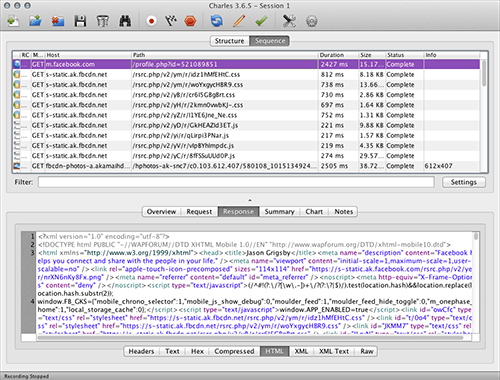Show response Text view
500x380 pixels.
[172, 351]
